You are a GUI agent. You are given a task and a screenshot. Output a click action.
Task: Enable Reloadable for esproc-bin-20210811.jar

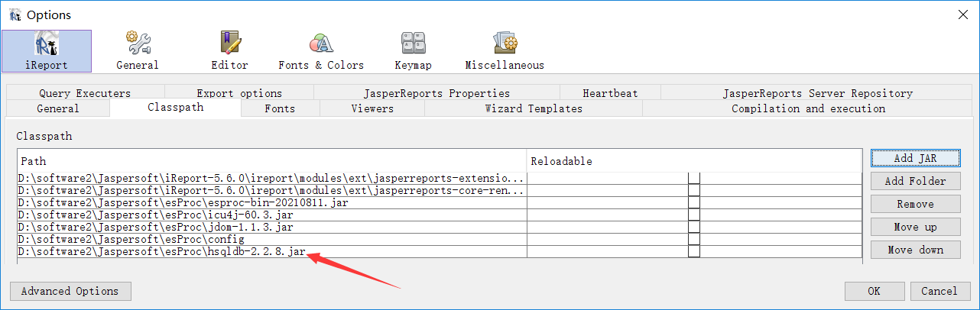pos(694,202)
